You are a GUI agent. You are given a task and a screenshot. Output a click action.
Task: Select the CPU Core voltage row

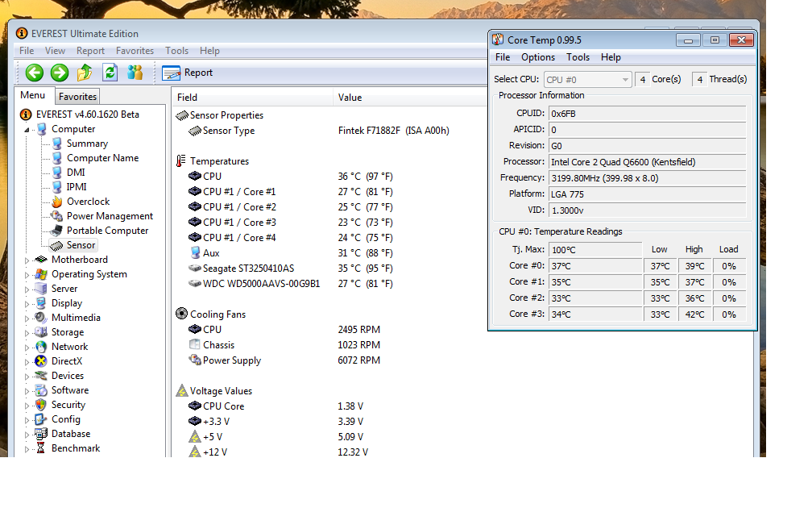tap(223, 406)
